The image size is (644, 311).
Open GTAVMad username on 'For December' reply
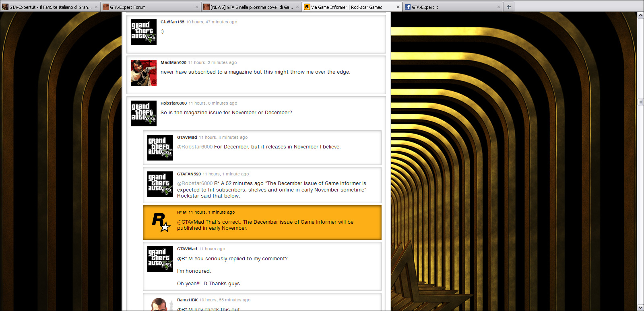(187, 138)
